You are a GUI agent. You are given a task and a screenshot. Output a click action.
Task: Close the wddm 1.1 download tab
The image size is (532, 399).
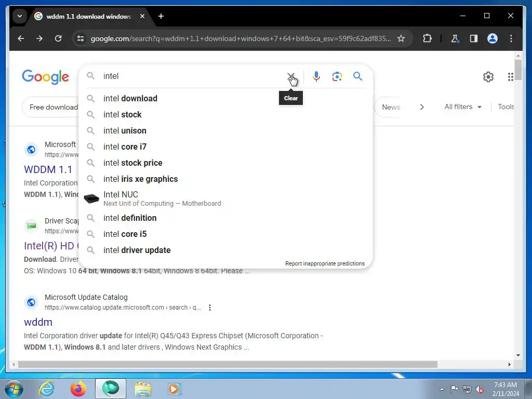tap(142, 16)
